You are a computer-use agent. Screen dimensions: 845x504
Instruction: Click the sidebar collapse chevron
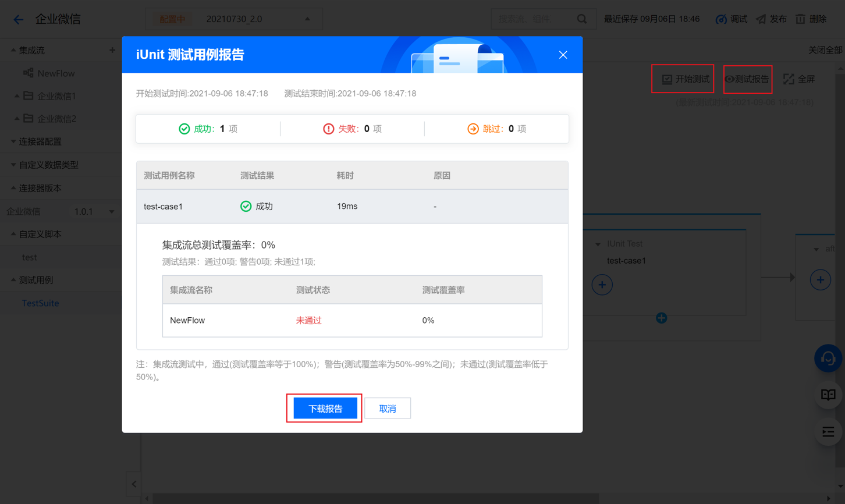(134, 484)
